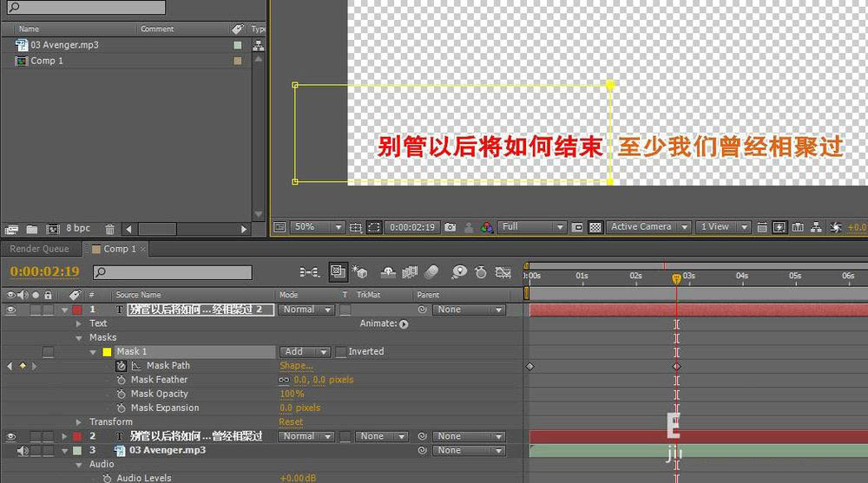Expand the Text property group
Viewport: 868px width, 483px height.
79,323
